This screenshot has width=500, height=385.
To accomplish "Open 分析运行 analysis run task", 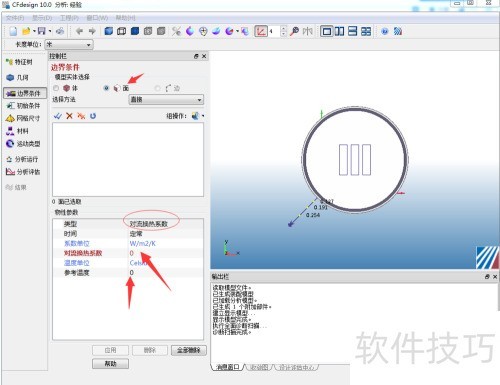I will pyautogui.click(x=22, y=159).
